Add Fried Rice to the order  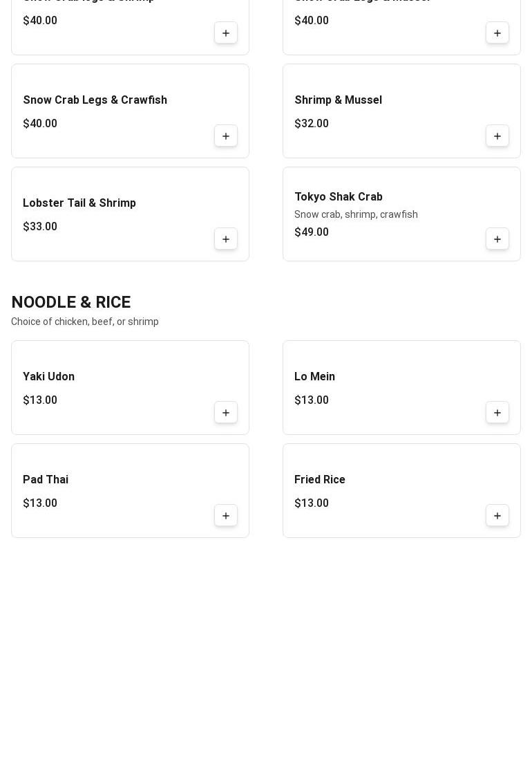click(x=497, y=516)
